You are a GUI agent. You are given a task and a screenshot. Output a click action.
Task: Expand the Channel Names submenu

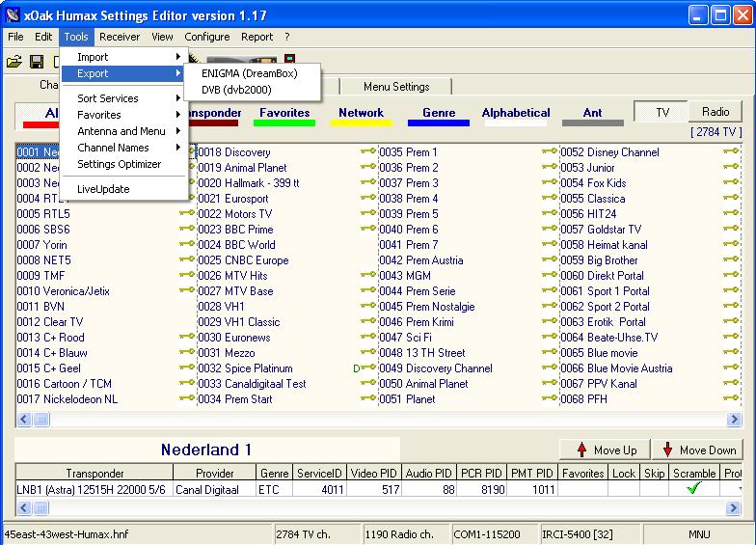click(123, 148)
